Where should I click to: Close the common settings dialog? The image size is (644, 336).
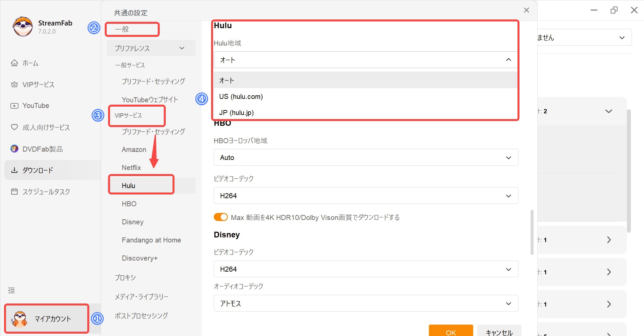pos(527,10)
